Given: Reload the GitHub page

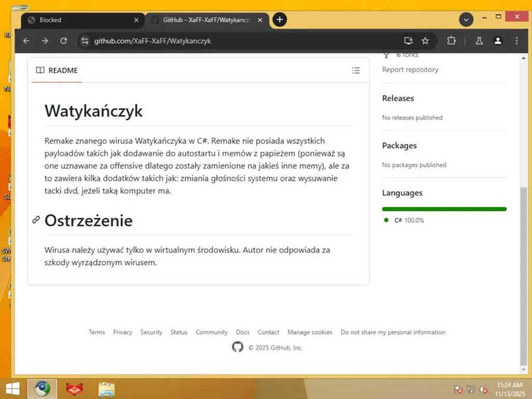Looking at the screenshot, I should click(x=63, y=41).
